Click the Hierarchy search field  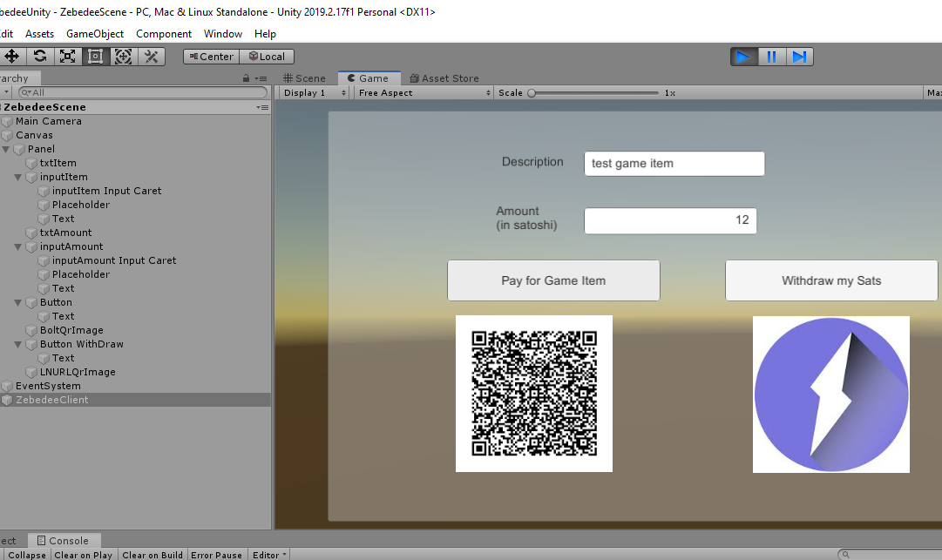click(143, 92)
